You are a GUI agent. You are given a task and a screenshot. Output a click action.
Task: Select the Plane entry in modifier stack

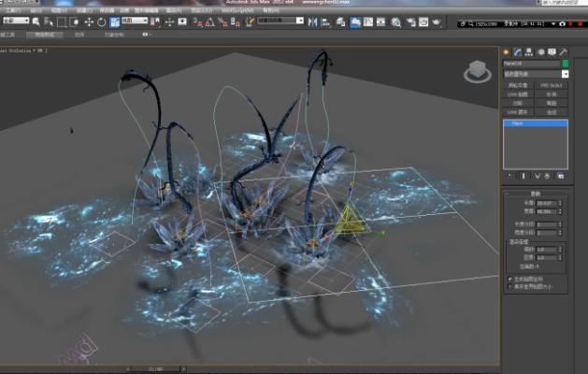pos(536,123)
